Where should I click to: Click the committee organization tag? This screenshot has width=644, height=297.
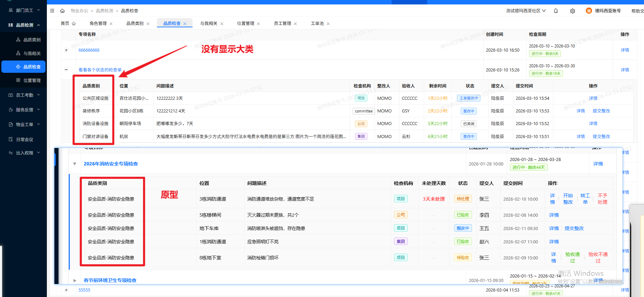click(x=364, y=111)
